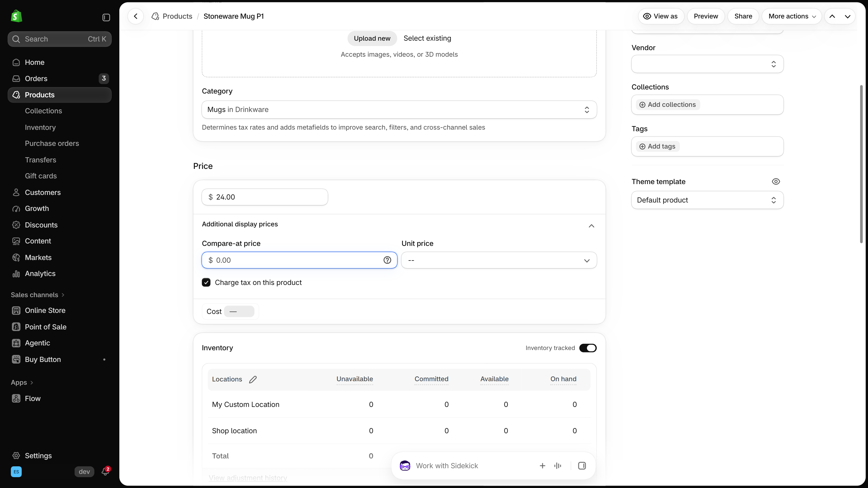Click the Growth gauge icon
The width and height of the screenshot is (868, 488).
pos(16,208)
